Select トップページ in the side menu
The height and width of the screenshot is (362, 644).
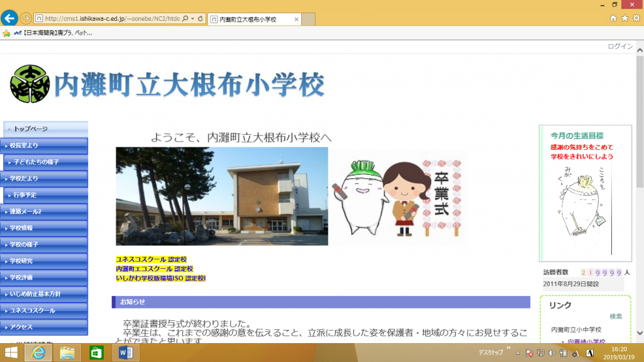30,129
